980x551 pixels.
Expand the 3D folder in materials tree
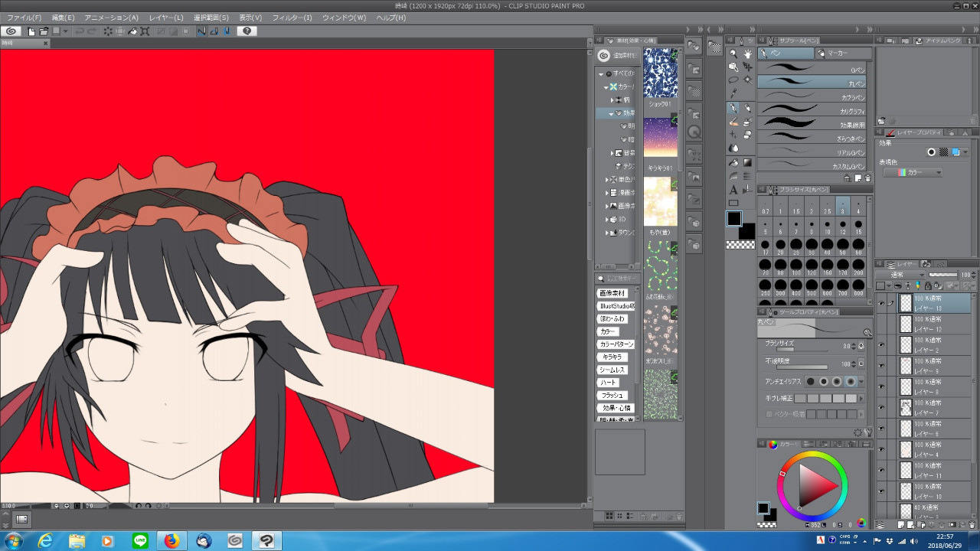pyautogui.click(x=607, y=219)
